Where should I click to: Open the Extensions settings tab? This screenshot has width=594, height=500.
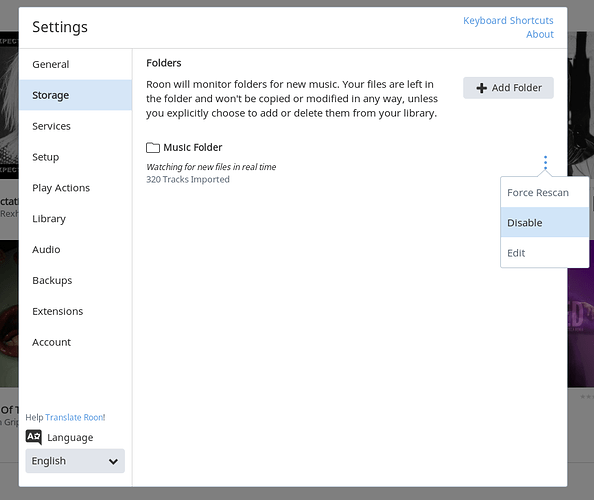(x=75, y=311)
